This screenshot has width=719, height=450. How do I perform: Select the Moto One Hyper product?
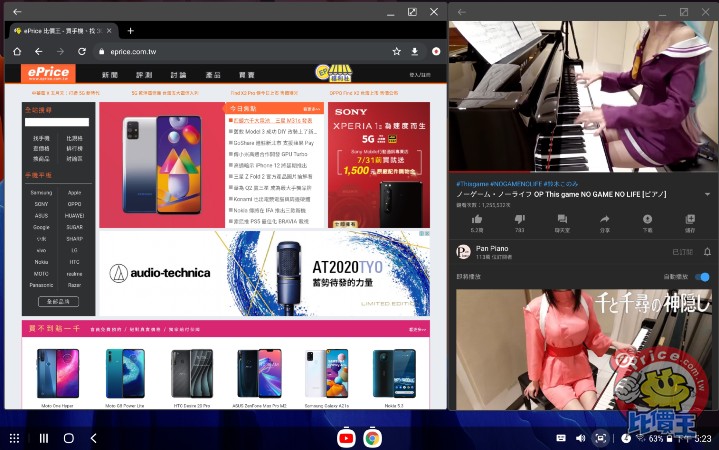point(57,377)
